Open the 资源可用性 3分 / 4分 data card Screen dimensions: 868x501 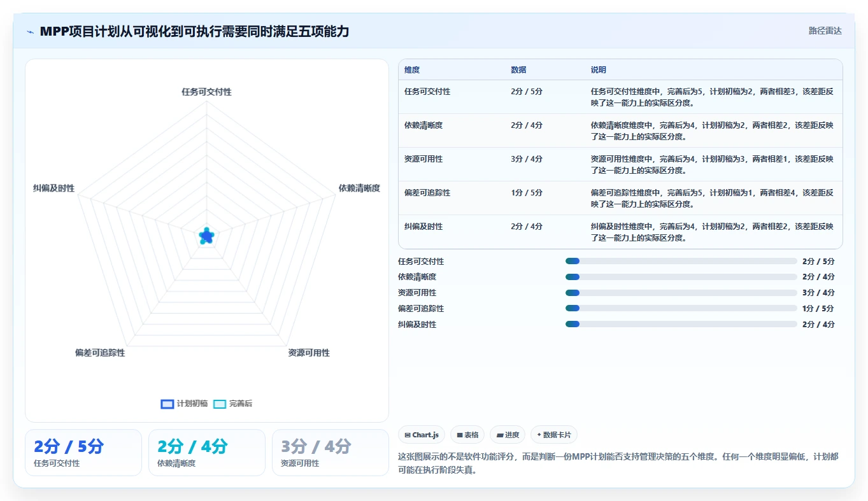coord(331,453)
